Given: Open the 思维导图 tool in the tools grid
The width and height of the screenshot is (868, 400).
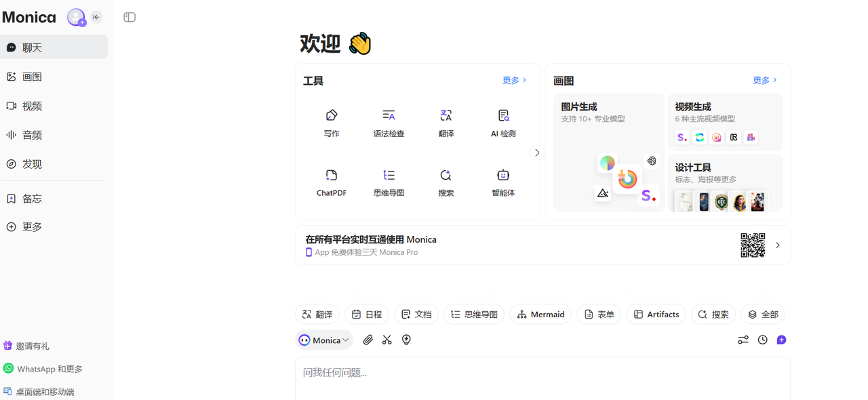Looking at the screenshot, I should [x=389, y=182].
